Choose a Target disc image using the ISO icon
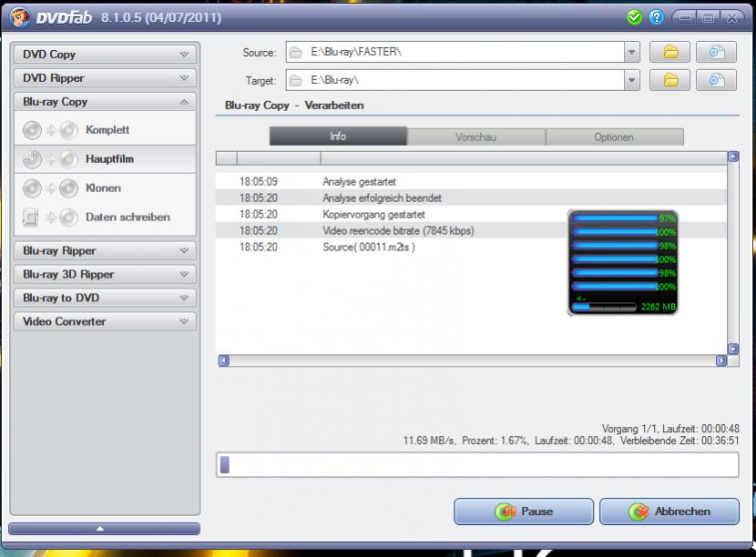 (716, 80)
